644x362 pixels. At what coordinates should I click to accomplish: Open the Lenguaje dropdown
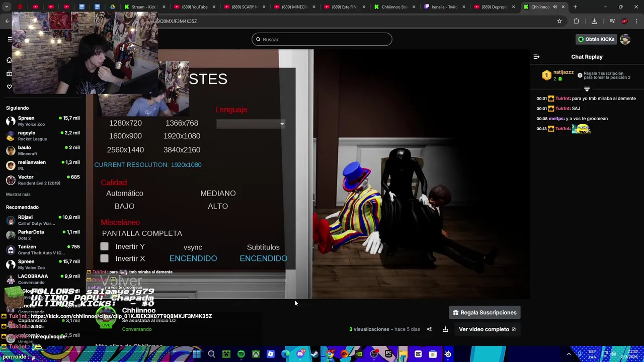click(251, 124)
